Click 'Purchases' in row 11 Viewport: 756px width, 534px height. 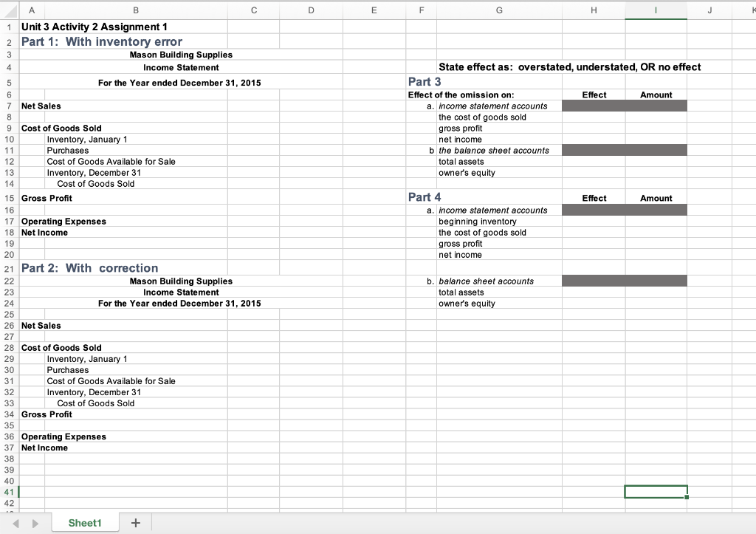tap(67, 151)
